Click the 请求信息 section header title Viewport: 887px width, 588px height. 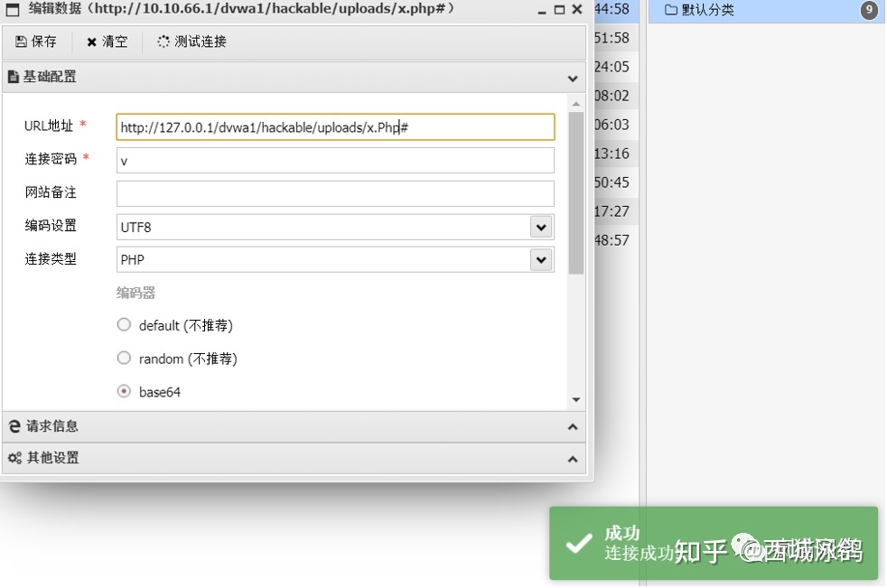(52, 426)
